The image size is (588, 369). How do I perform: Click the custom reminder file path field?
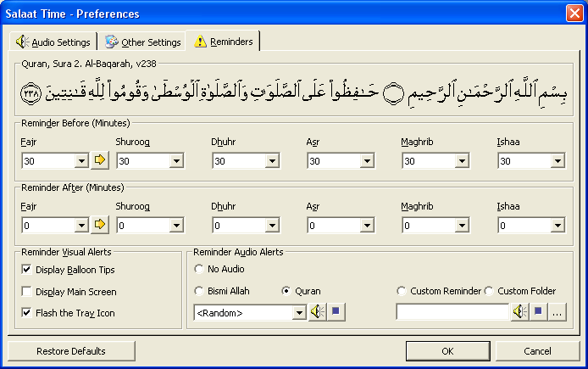coord(452,312)
